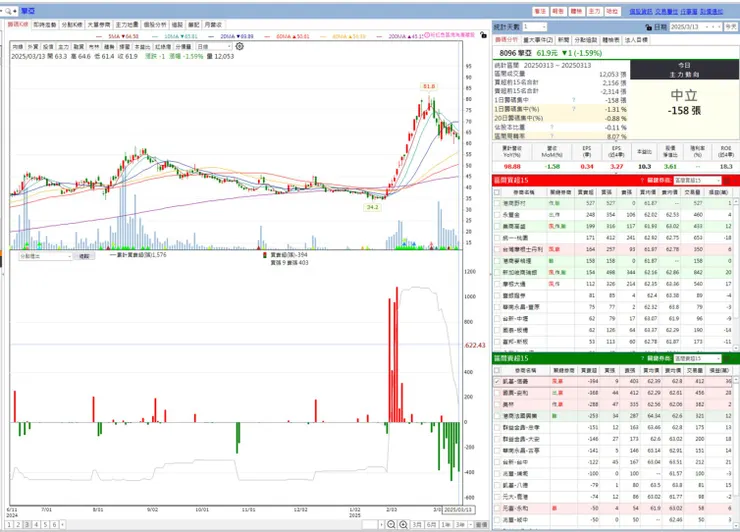This screenshot has height=532, width=740.
Task: Open the 月營收 tab
Action: click(x=213, y=25)
